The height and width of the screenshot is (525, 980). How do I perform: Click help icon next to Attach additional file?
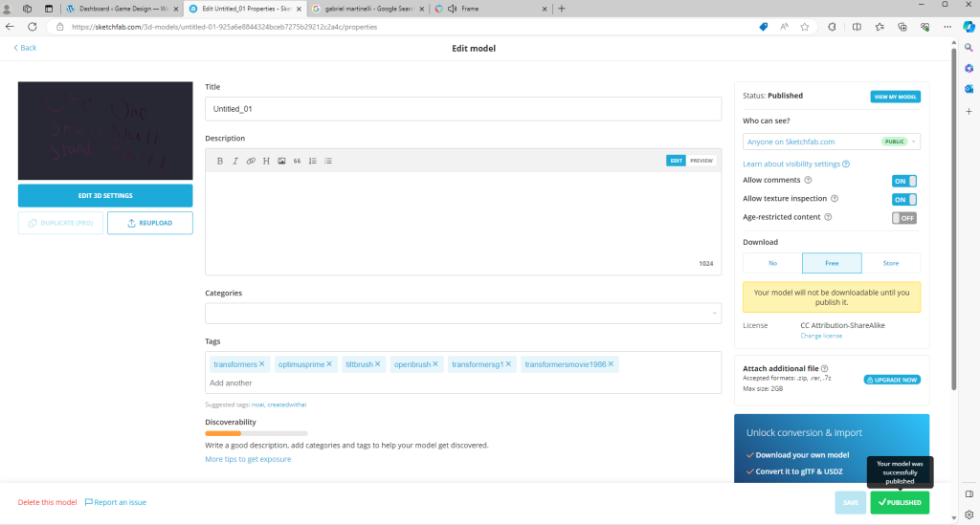pos(824,368)
